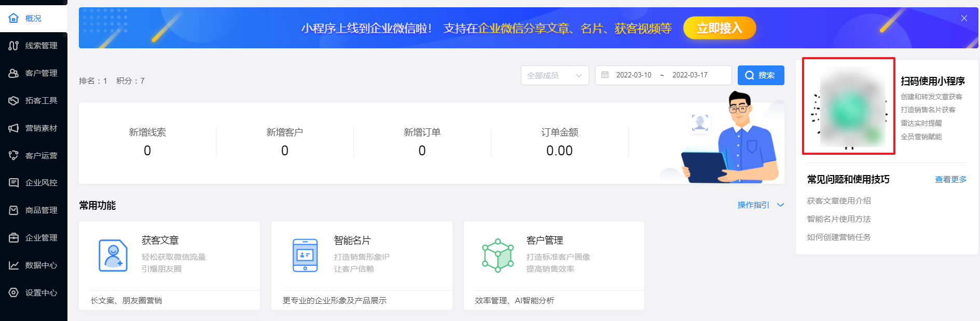Click the 客户运营 sidebar icon
Image resolution: width=980 pixels, height=321 pixels.
(13, 155)
